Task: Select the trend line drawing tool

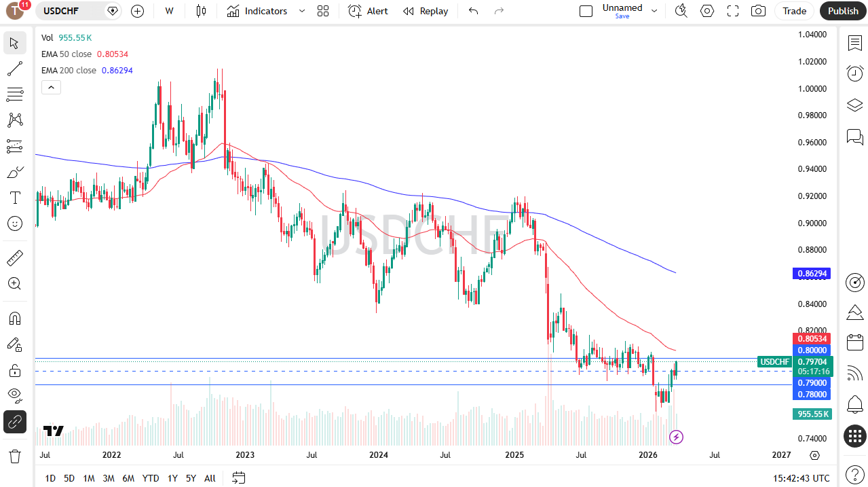Action: [x=15, y=68]
